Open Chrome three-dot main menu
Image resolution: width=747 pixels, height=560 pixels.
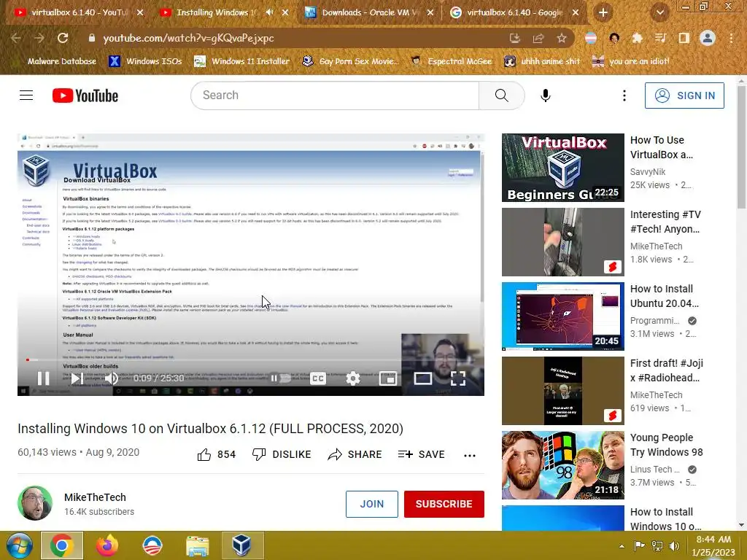click(x=731, y=38)
